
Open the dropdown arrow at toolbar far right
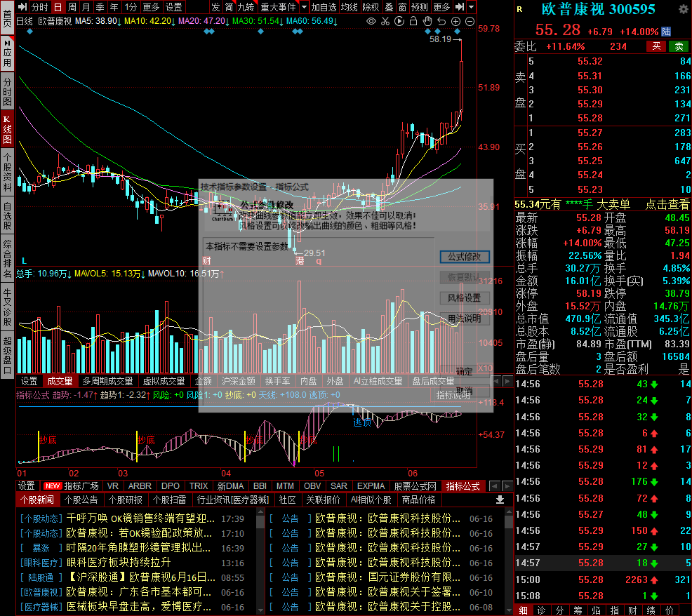(x=472, y=7)
